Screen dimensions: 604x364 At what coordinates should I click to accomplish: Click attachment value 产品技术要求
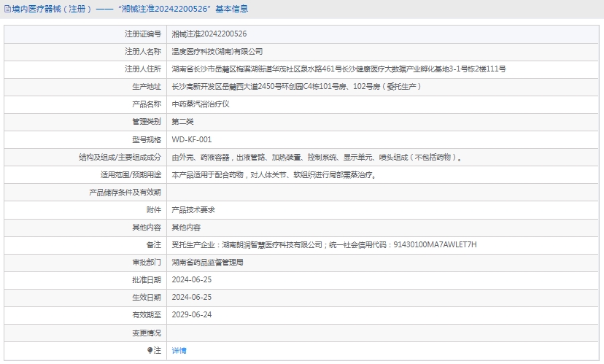193,209
